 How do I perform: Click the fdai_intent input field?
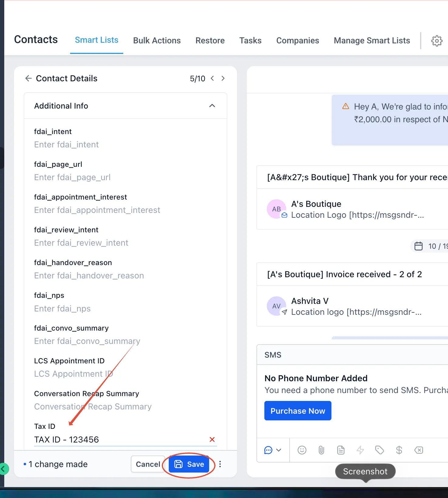point(125,145)
